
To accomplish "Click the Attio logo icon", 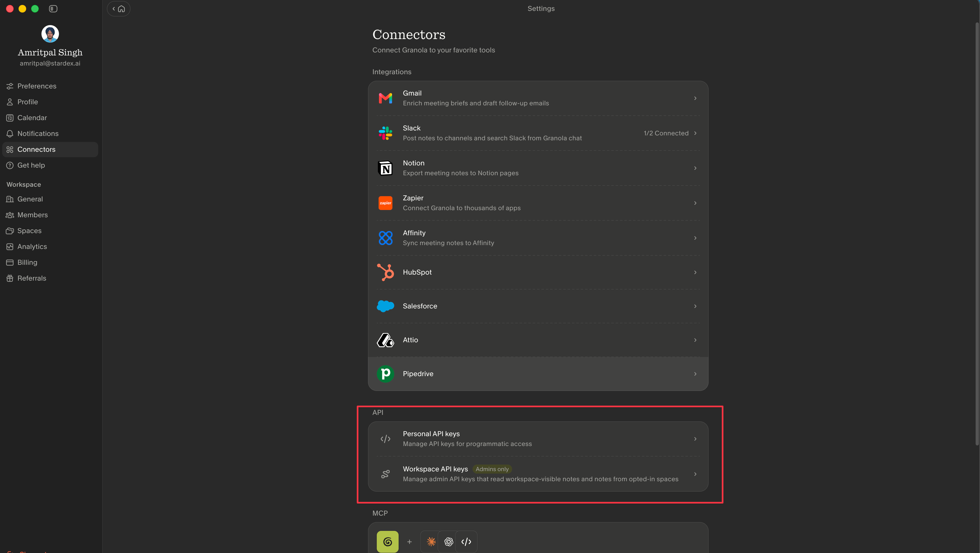I will pyautogui.click(x=386, y=340).
